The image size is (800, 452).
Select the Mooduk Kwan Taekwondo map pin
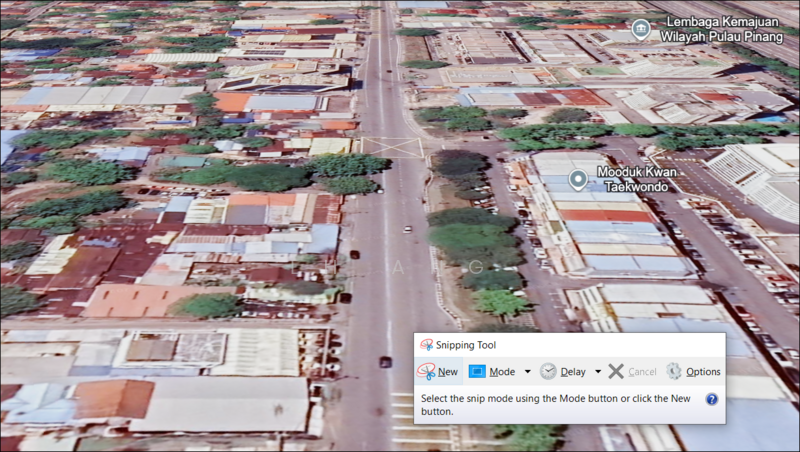pyautogui.click(x=577, y=179)
